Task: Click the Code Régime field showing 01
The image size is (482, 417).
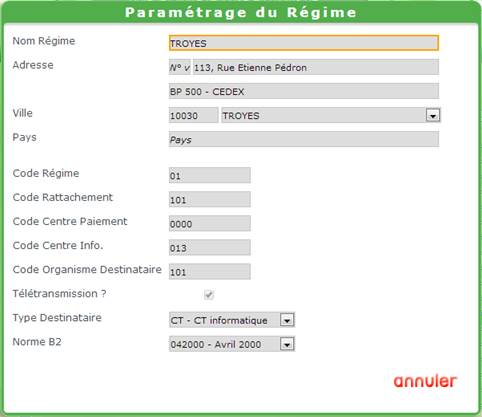Action: (210, 175)
